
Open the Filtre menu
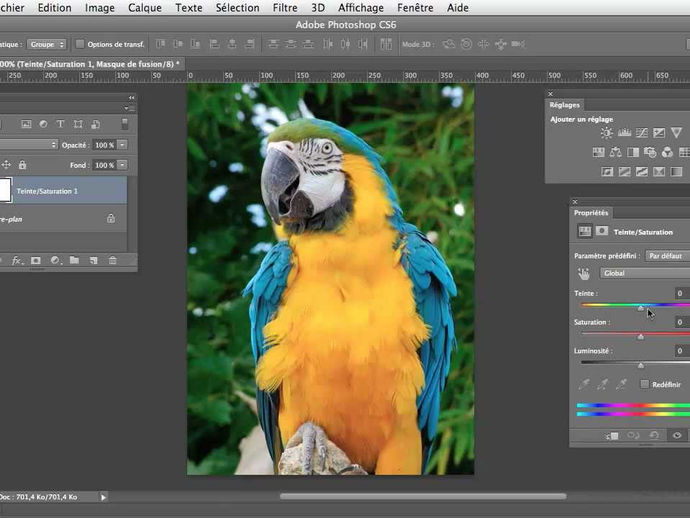click(285, 8)
